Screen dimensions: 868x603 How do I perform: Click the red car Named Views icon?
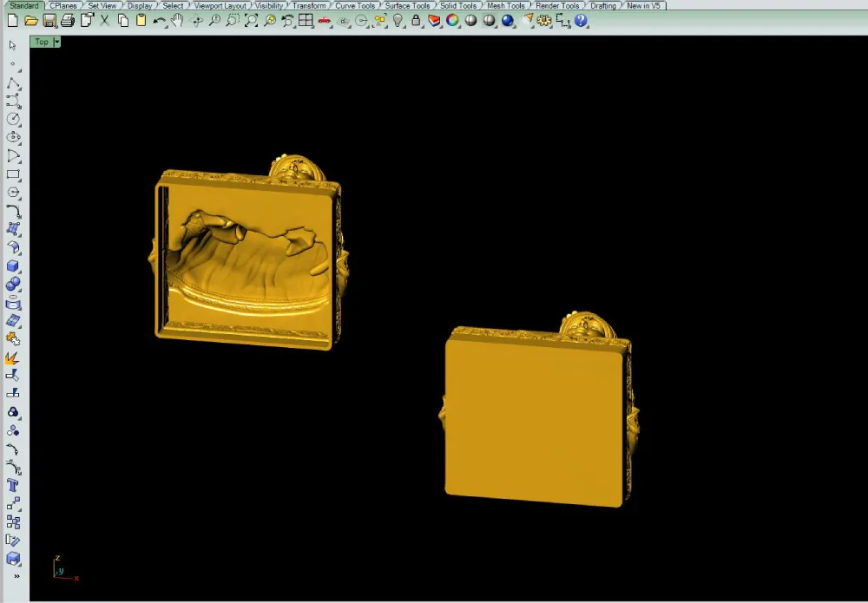[325, 21]
